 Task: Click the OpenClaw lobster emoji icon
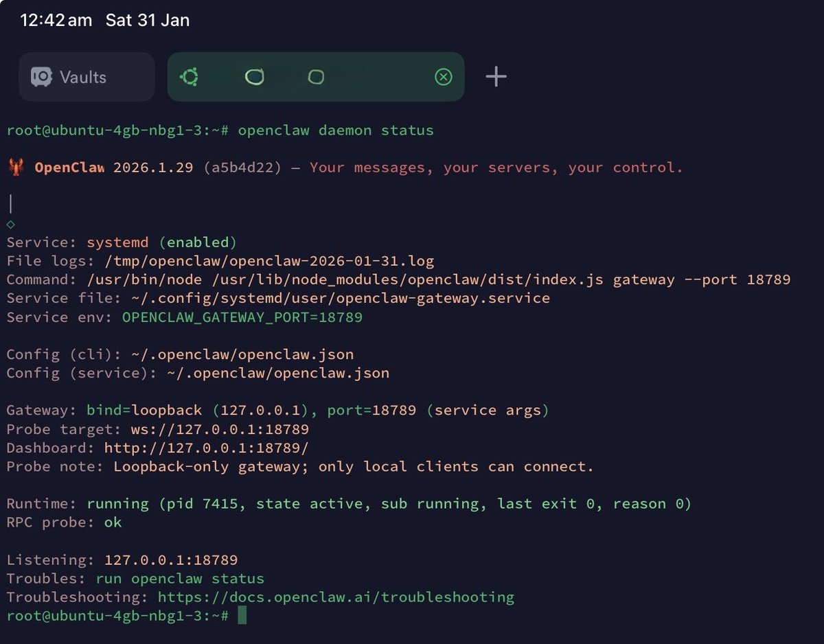pos(16,168)
